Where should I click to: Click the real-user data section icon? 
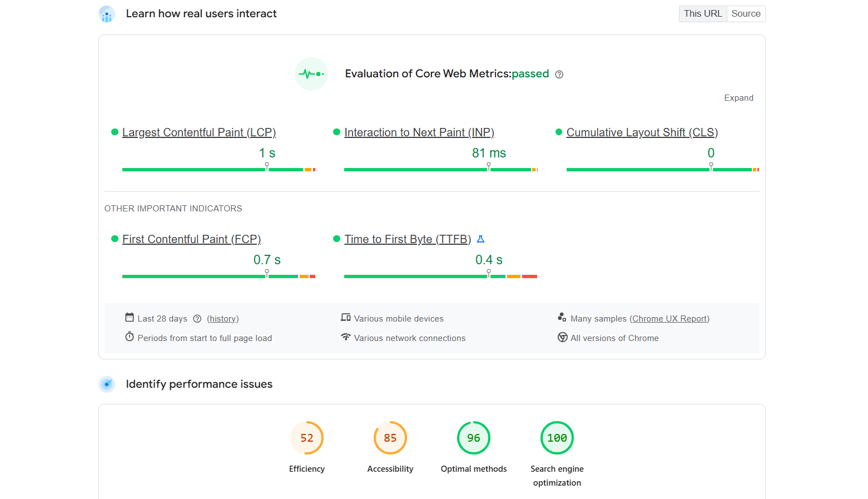[x=107, y=14]
